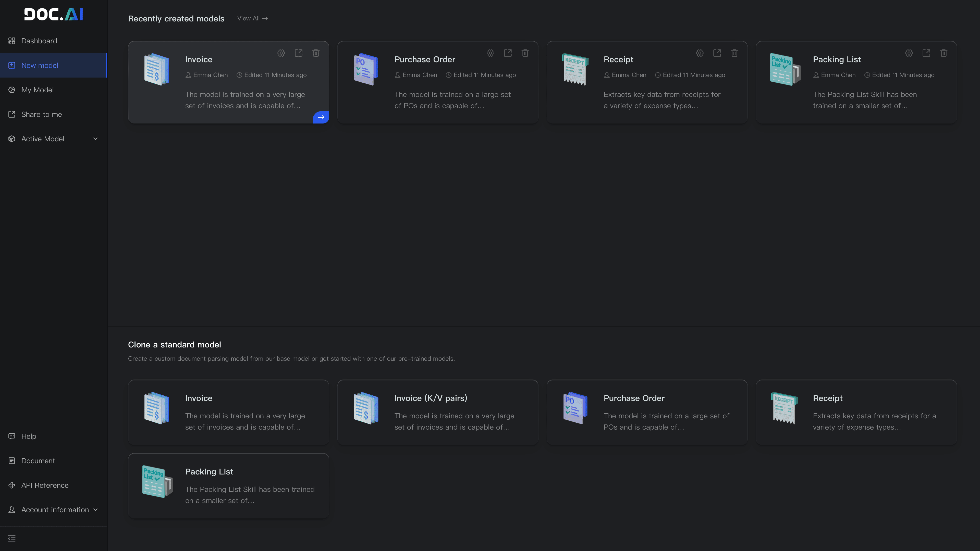
Task: Clone the Invoice (K/V pairs) standard model
Action: point(437,412)
